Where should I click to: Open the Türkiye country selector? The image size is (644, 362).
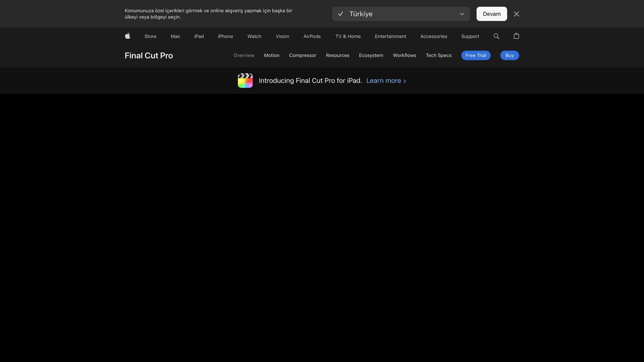(401, 14)
